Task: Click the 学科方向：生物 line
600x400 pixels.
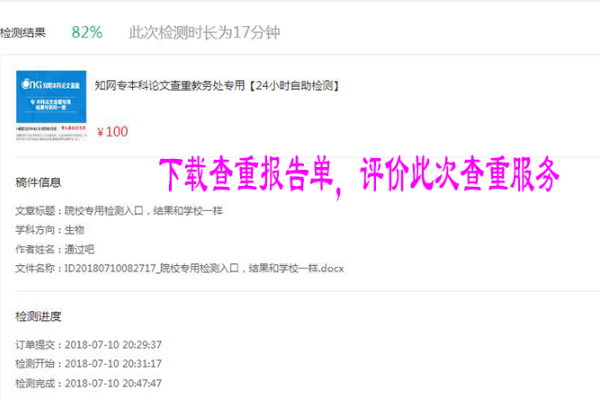Action: (x=50, y=230)
